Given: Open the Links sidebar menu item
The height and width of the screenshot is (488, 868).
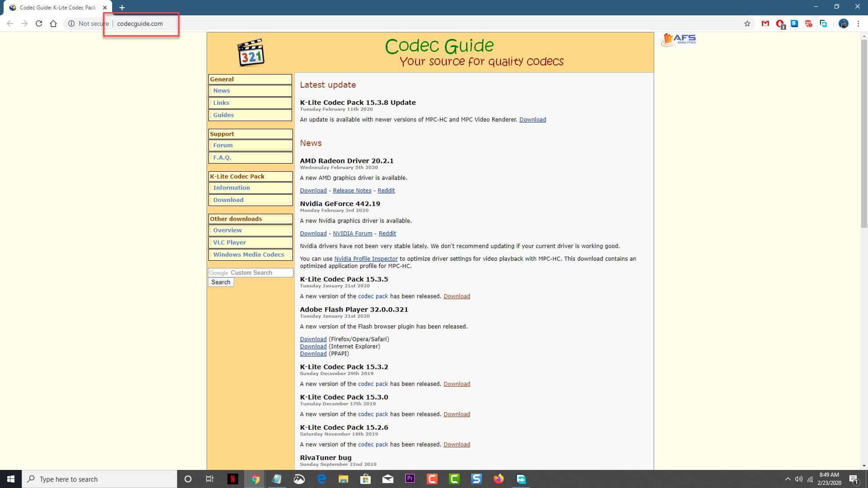Looking at the screenshot, I should 250,103.
